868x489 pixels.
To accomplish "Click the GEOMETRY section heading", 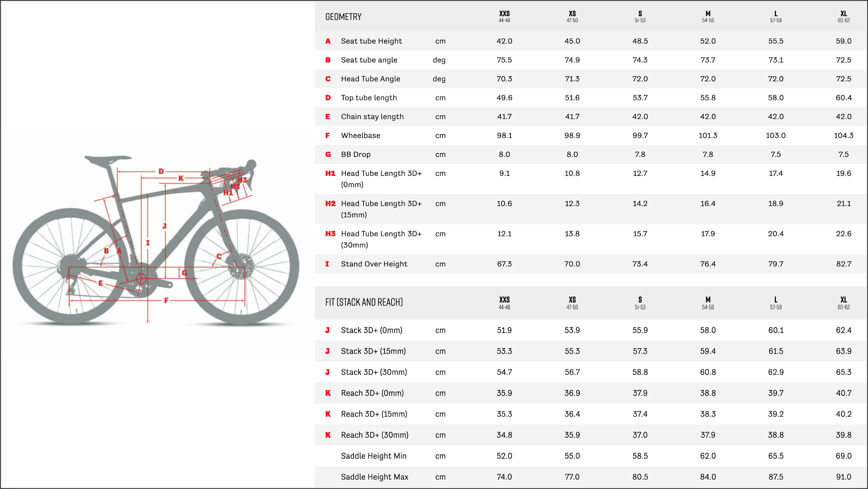I will click(x=343, y=17).
